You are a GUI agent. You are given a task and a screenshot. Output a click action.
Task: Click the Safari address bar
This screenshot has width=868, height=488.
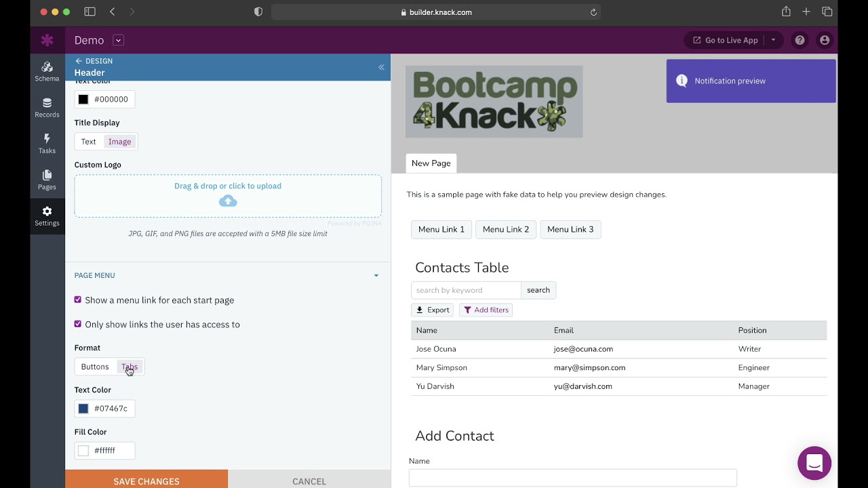[435, 12]
